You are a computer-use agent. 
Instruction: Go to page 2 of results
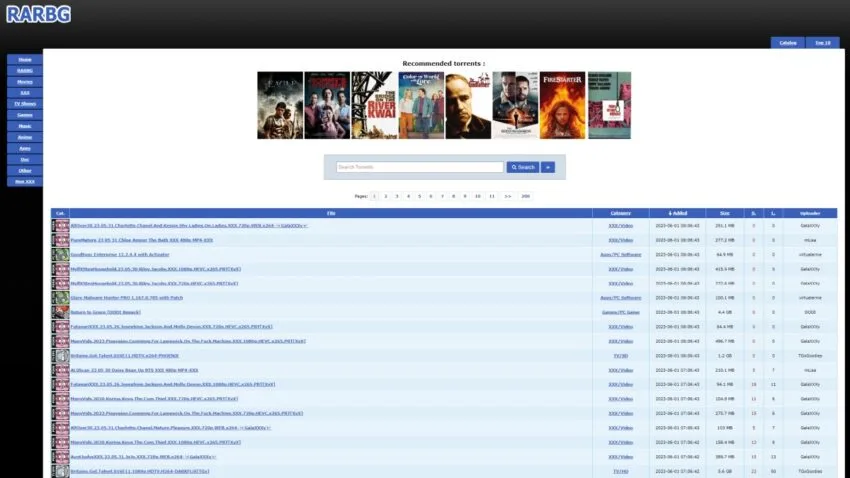[x=386, y=196]
